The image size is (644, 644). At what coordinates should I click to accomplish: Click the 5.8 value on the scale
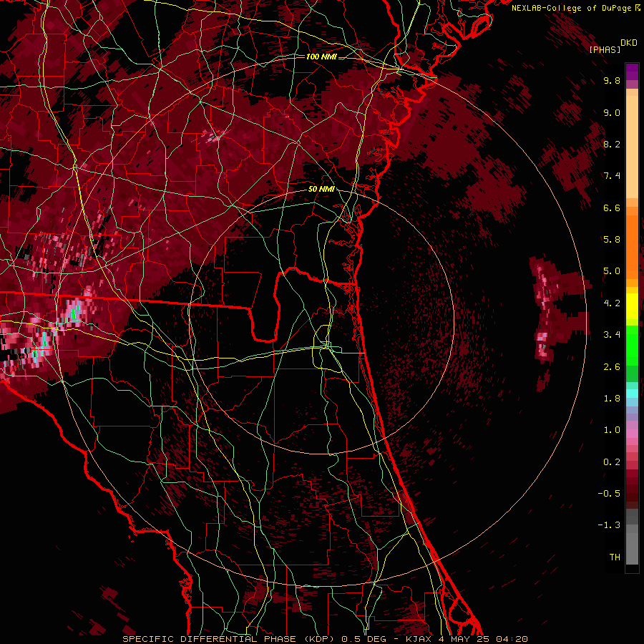click(612, 240)
